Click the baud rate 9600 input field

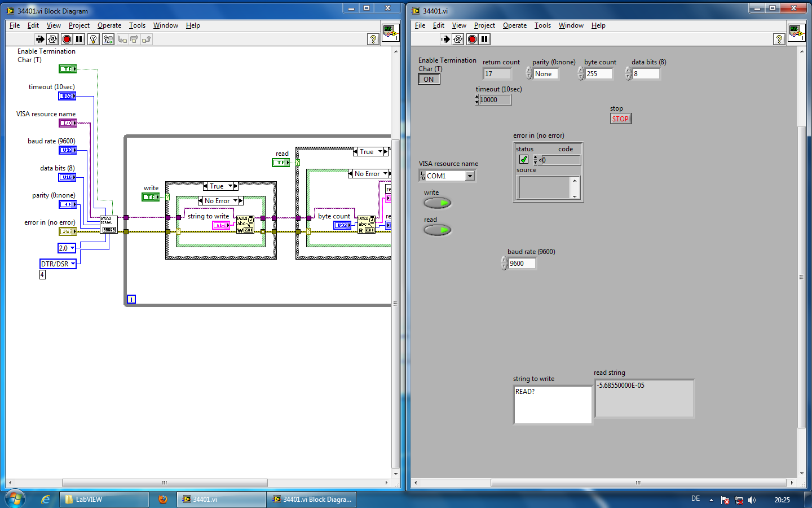point(522,264)
